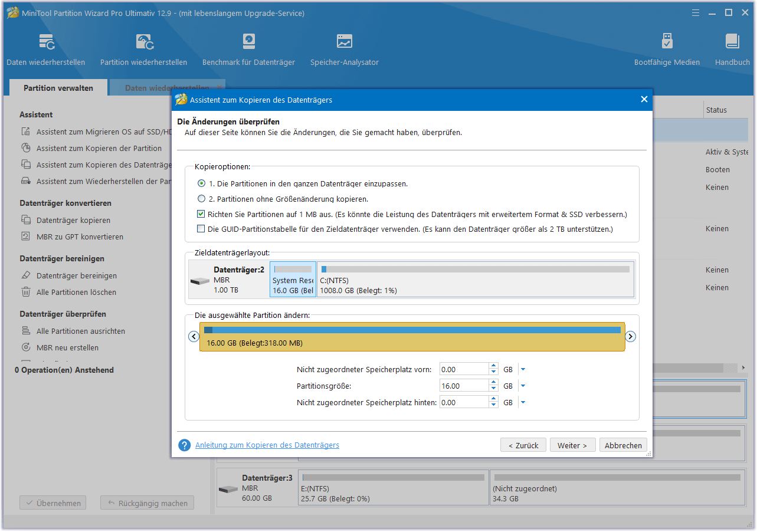Open Bootfähige Medien creator

tap(667, 42)
